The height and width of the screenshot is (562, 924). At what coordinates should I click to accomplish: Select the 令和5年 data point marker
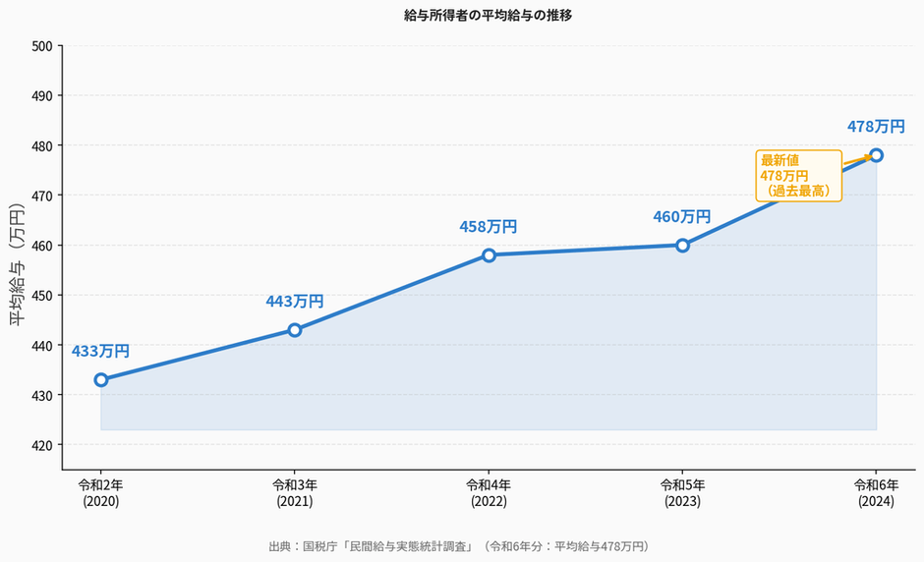tap(682, 245)
